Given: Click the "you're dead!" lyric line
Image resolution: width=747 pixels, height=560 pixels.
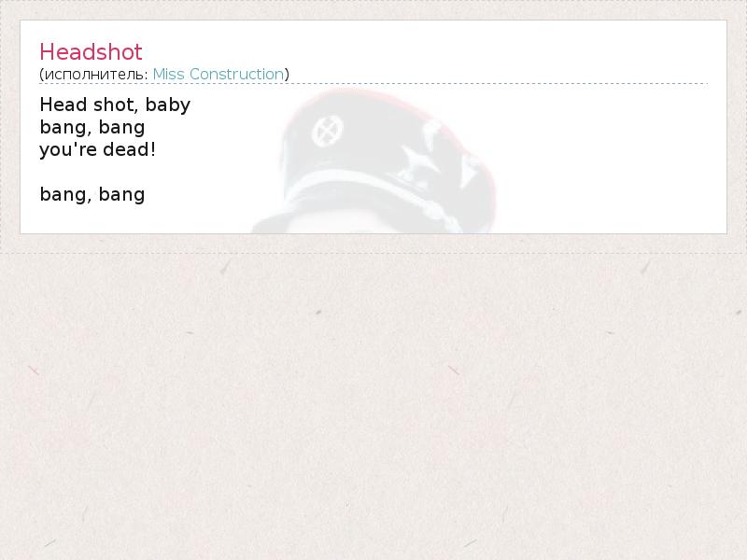Looking at the screenshot, I should point(98,149).
